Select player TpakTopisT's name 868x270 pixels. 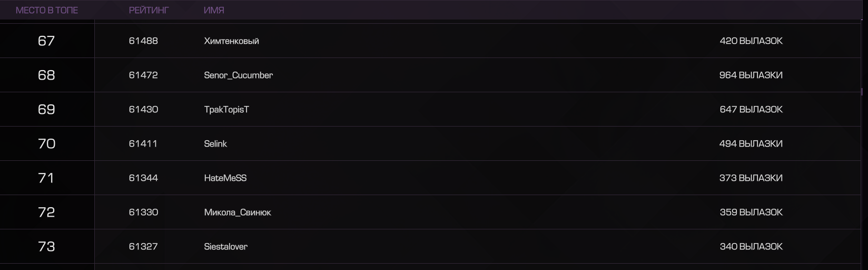[226, 110]
